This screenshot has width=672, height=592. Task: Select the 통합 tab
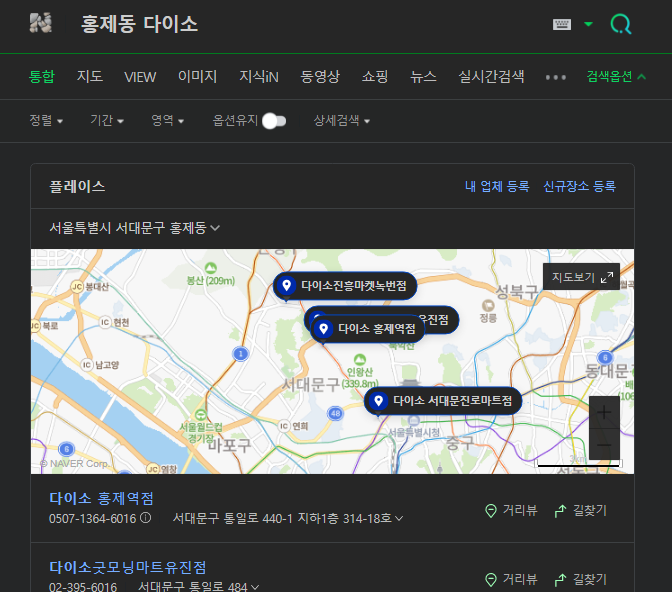pyautogui.click(x=42, y=77)
